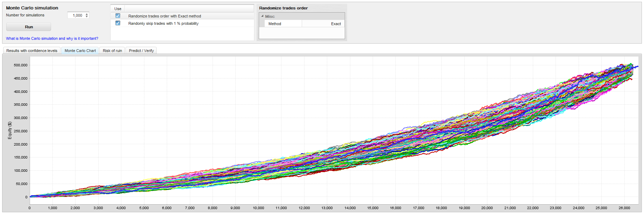Select the 'Randomly skip trades with 1 % probability' text
Viewport: 644px width, 214px height.
coord(163,23)
